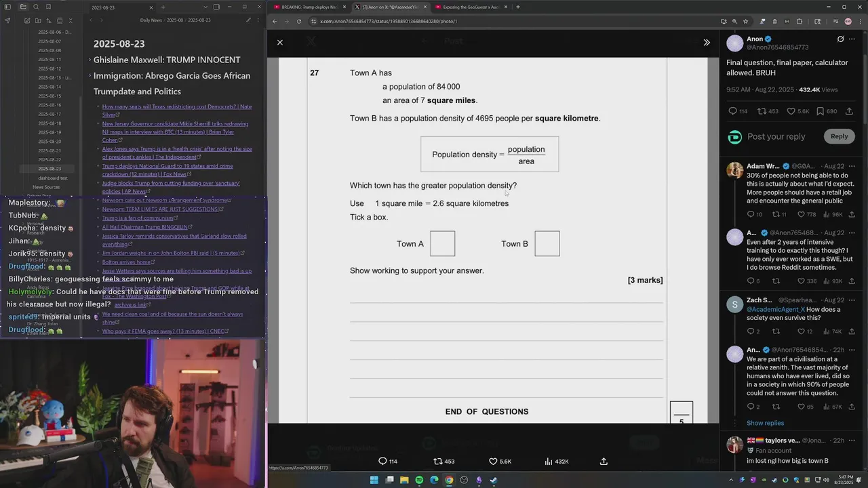
Task: Toggle Obsidian right sidebar
Action: tap(216, 7)
